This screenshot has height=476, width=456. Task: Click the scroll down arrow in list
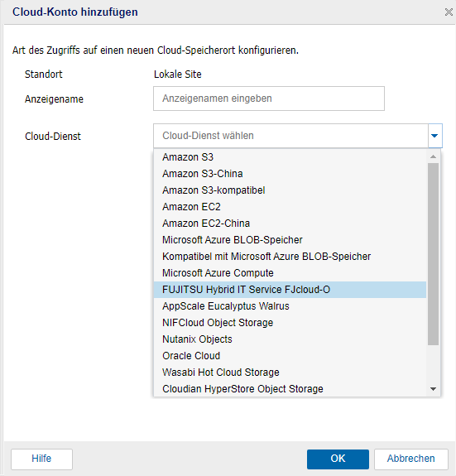pyautogui.click(x=434, y=389)
